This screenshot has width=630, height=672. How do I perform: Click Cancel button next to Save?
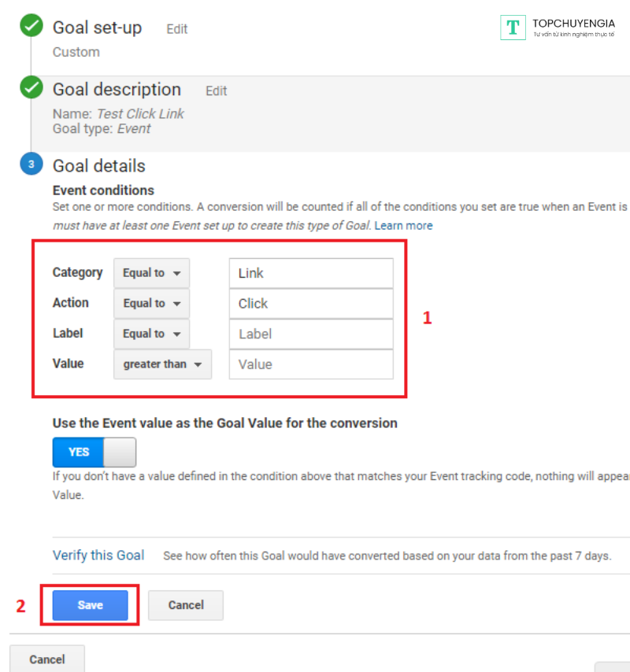pyautogui.click(x=186, y=605)
